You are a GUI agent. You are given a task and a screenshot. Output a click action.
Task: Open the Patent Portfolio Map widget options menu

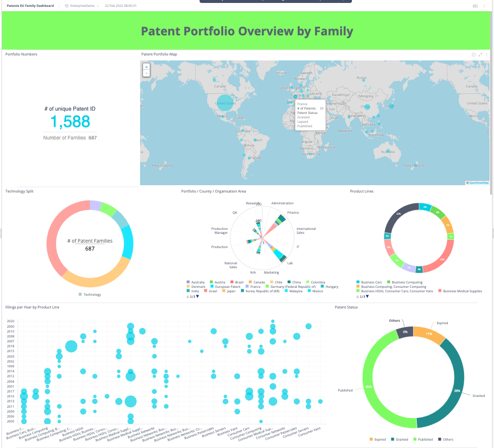(487, 55)
